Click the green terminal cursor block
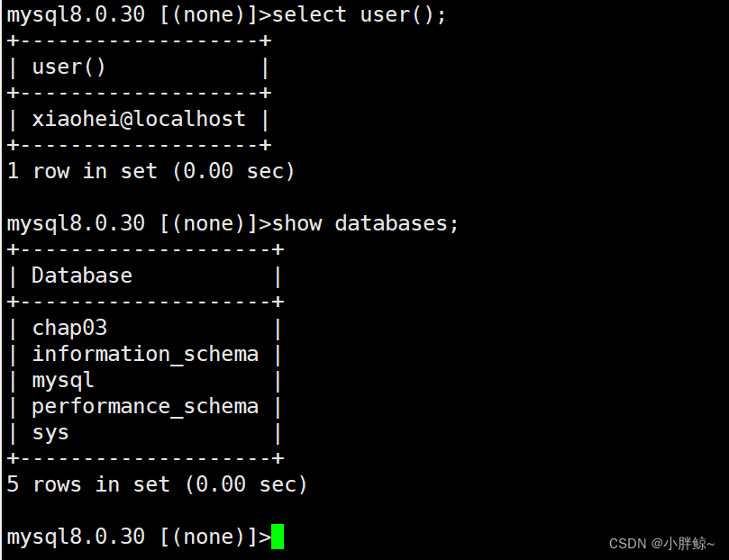Viewport: 729px width, 560px height. click(x=278, y=537)
